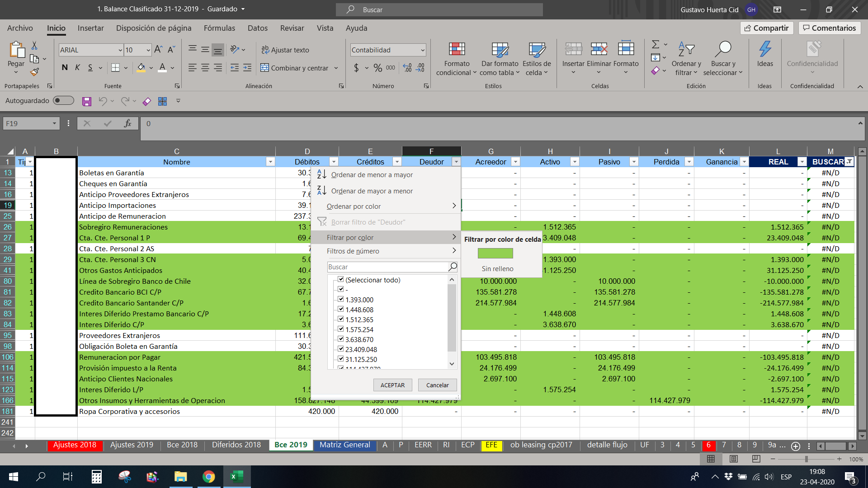The height and width of the screenshot is (488, 868).
Task: Click the Format Painter brush icon
Action: click(34, 72)
